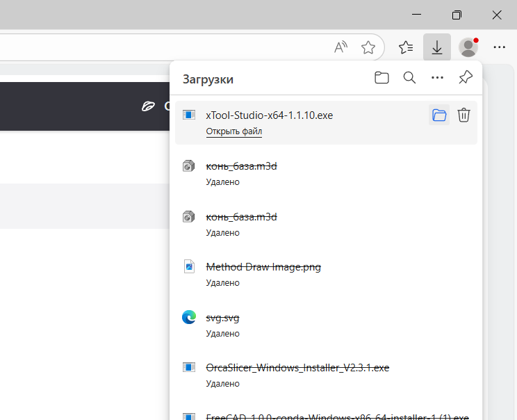Open downloads folder from panel header
The height and width of the screenshot is (420, 517).
(381, 78)
